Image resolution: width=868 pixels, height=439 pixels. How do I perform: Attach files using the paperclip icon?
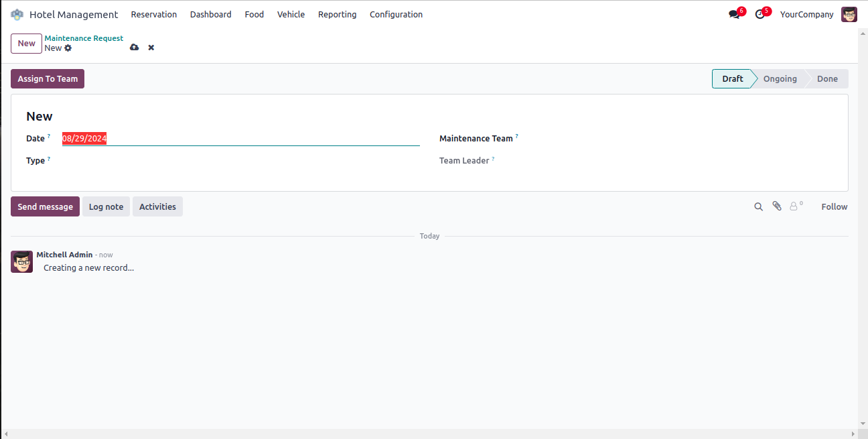click(777, 206)
